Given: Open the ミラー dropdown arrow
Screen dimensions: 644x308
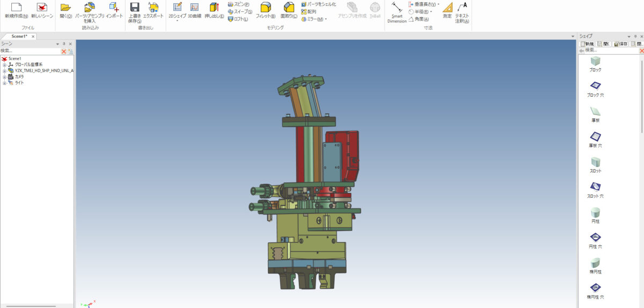Looking at the screenshot, I should (x=326, y=19).
